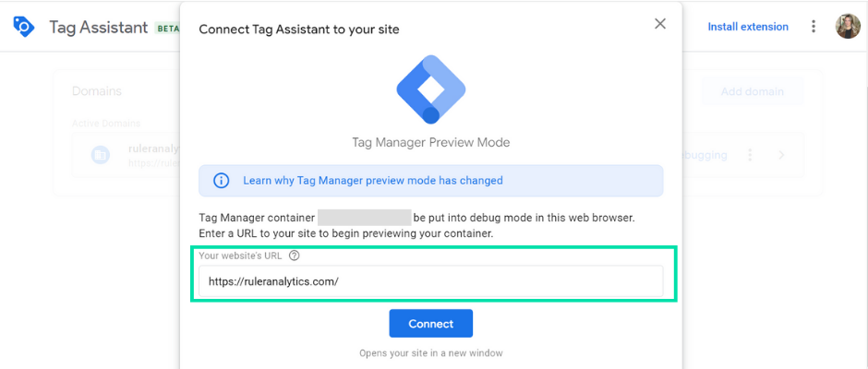Click the Domains heading
Screen dimensions: 868x369
coord(96,91)
